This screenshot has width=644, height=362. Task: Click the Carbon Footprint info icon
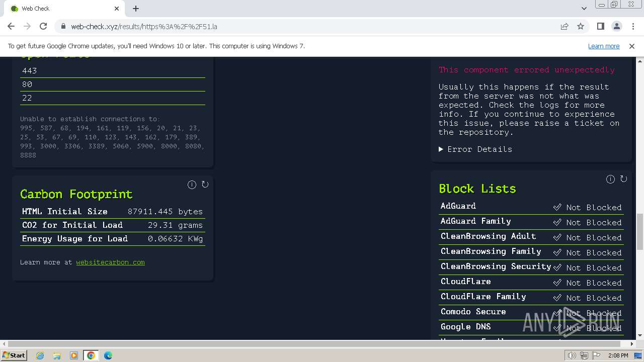click(192, 185)
